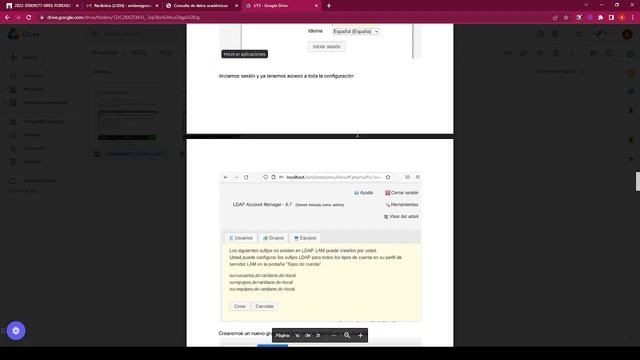640x360 pixels.
Task: Share this page using the share icon
Action: (x=555, y=18)
